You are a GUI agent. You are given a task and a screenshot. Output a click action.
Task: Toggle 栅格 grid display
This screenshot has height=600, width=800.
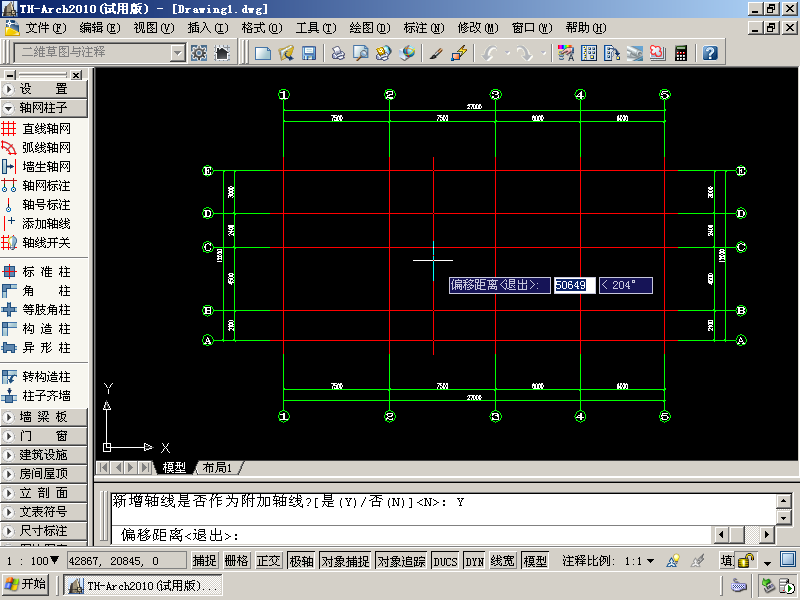tap(236, 561)
